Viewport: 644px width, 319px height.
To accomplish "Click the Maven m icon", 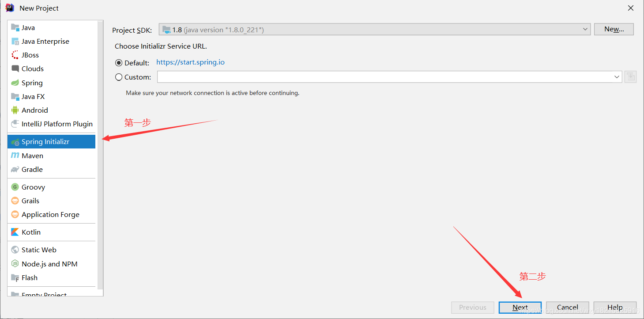I will click(15, 156).
